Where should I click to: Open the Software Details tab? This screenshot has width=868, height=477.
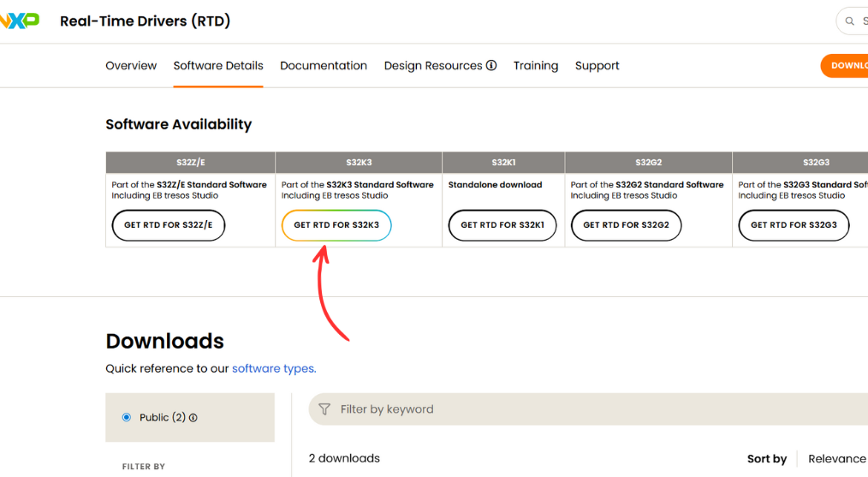point(218,65)
